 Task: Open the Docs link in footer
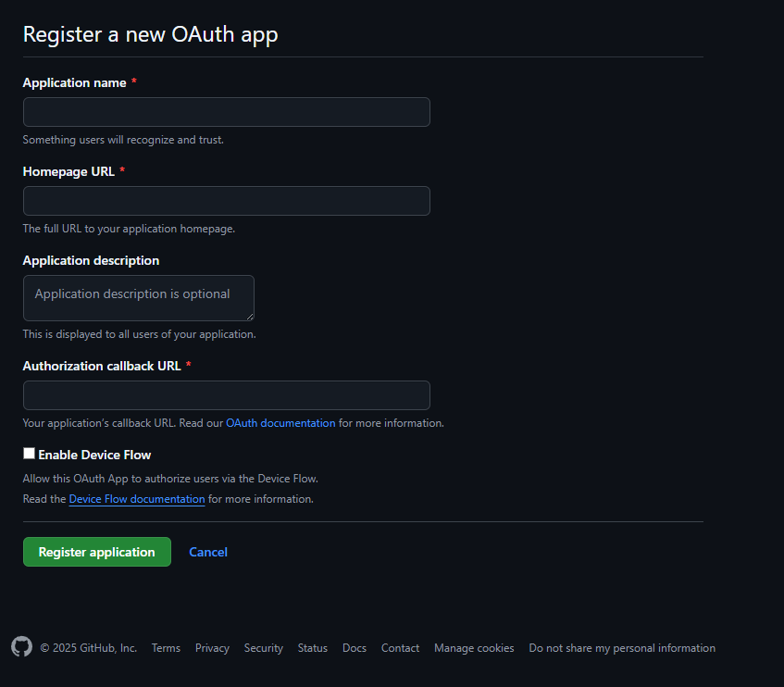tap(354, 647)
